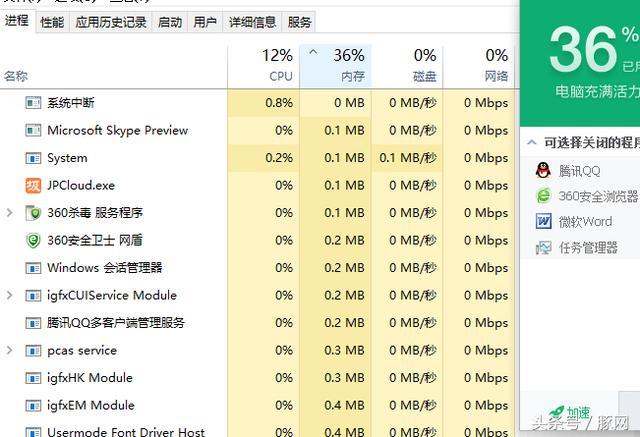Viewport: 640px width, 437px height.
Task: Sort by the 磁盘 column header
Action: pos(407,65)
